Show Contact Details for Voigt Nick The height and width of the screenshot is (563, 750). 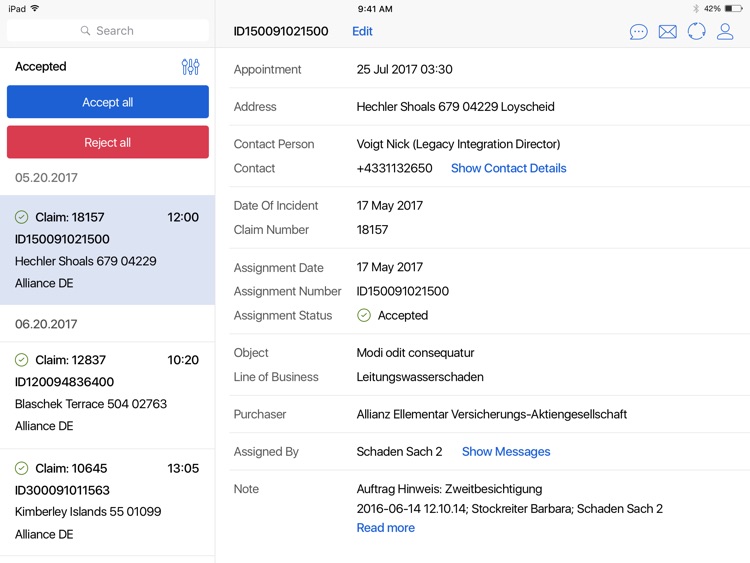click(508, 168)
